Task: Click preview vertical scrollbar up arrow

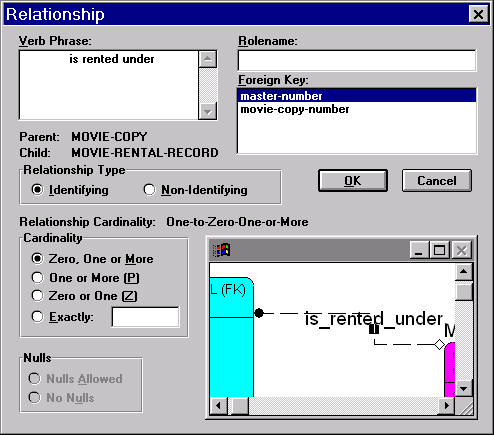Action: coord(464,272)
